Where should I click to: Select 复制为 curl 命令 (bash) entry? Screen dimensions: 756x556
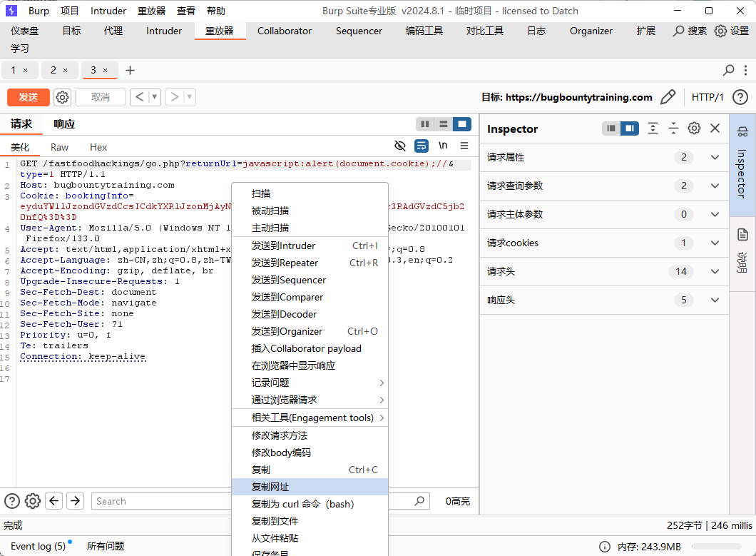click(310, 504)
